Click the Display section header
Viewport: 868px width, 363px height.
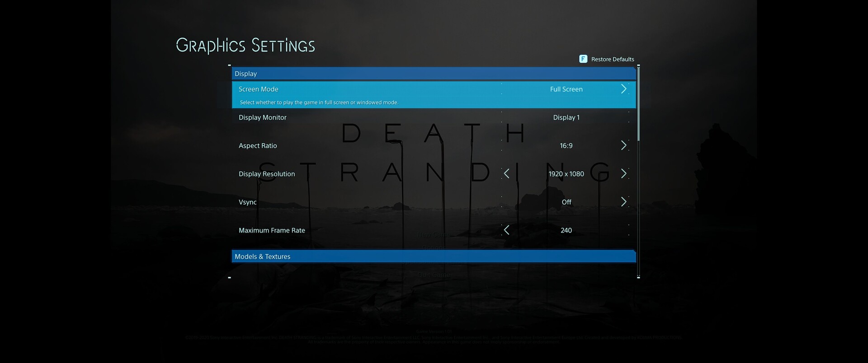434,74
